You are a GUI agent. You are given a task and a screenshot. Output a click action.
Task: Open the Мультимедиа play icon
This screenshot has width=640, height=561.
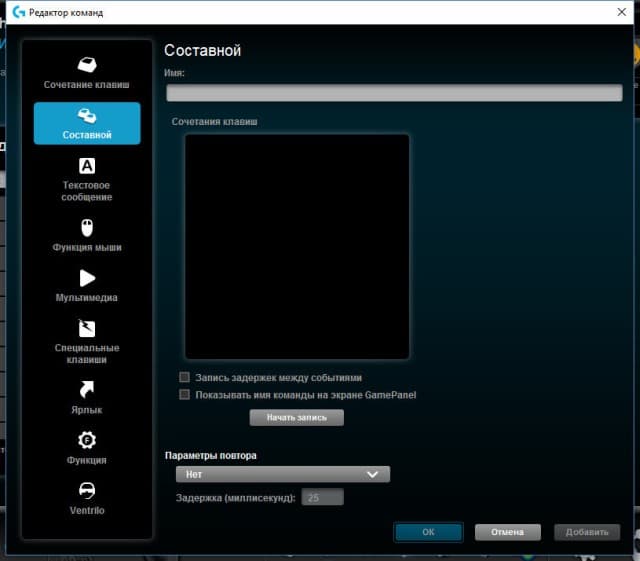click(x=87, y=278)
